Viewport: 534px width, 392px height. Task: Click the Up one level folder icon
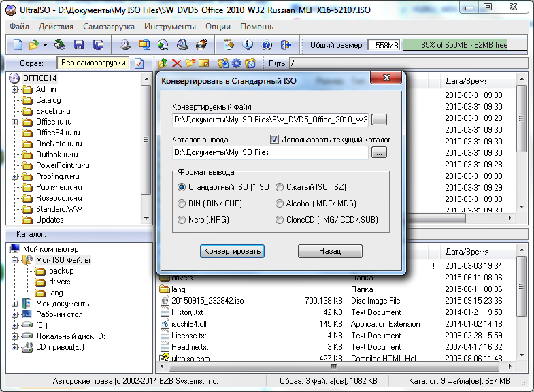point(163,63)
